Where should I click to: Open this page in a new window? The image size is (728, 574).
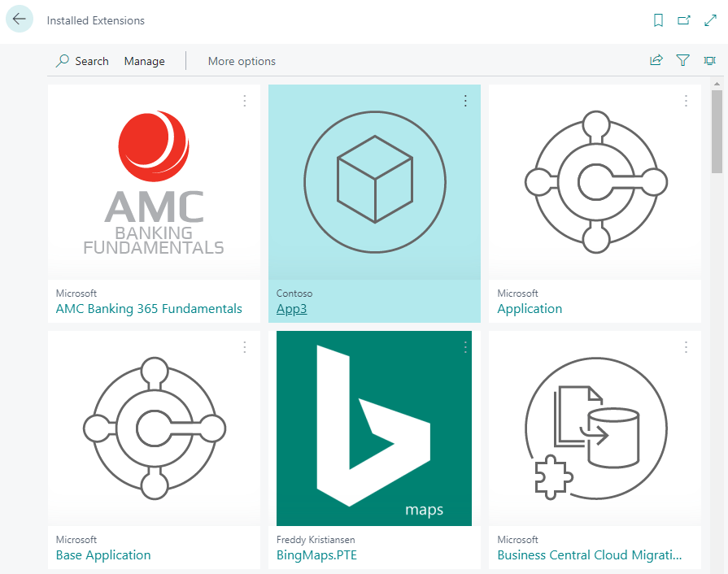684,20
